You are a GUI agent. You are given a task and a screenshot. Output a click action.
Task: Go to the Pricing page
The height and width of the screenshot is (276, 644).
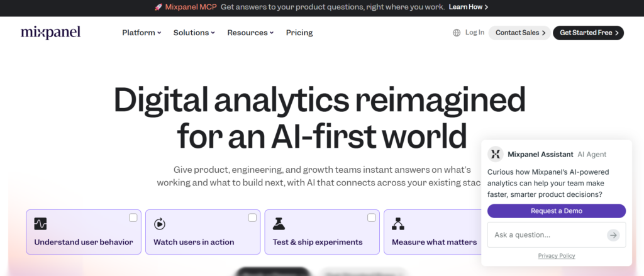click(299, 33)
